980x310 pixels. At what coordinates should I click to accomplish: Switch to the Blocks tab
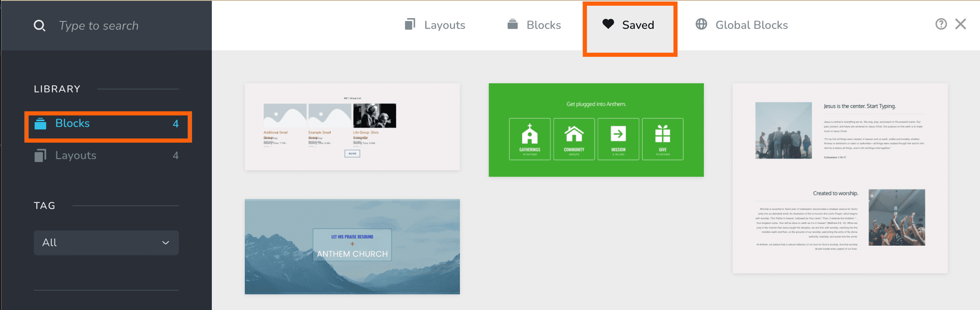click(x=534, y=25)
